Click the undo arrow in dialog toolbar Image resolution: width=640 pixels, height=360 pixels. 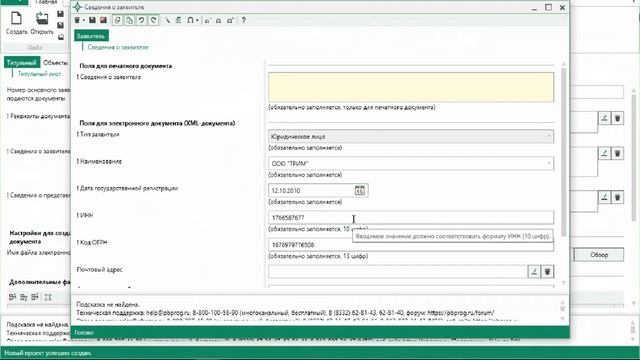click(141, 20)
